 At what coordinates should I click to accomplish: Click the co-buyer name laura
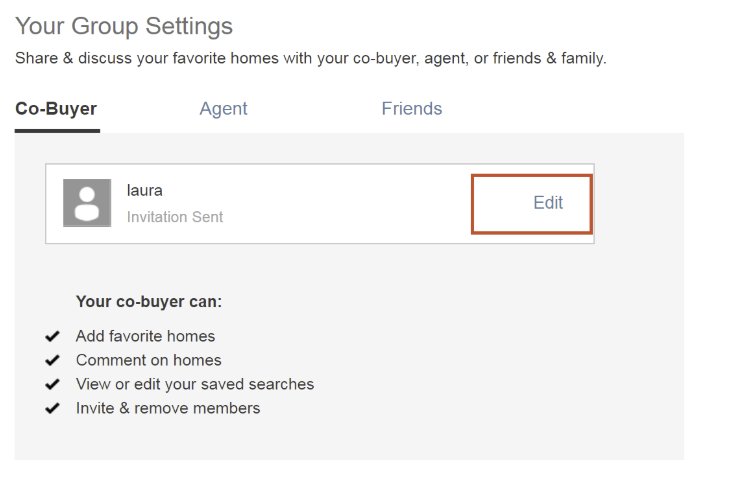[145, 190]
